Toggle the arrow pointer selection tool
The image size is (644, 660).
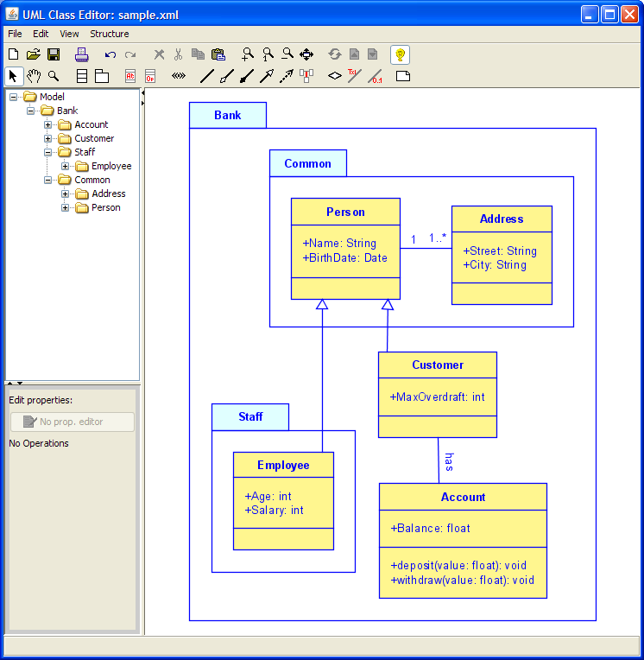point(14,76)
